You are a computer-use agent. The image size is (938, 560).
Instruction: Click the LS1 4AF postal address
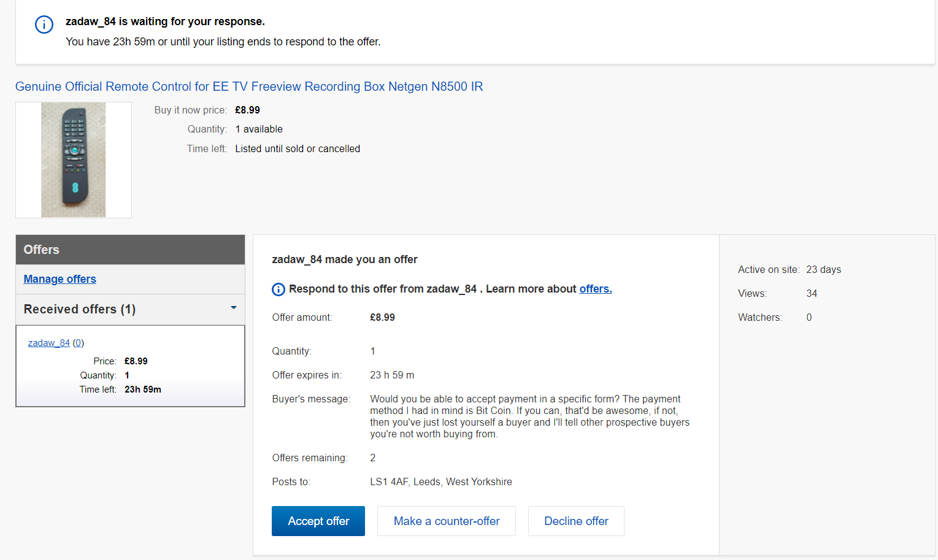pos(440,481)
